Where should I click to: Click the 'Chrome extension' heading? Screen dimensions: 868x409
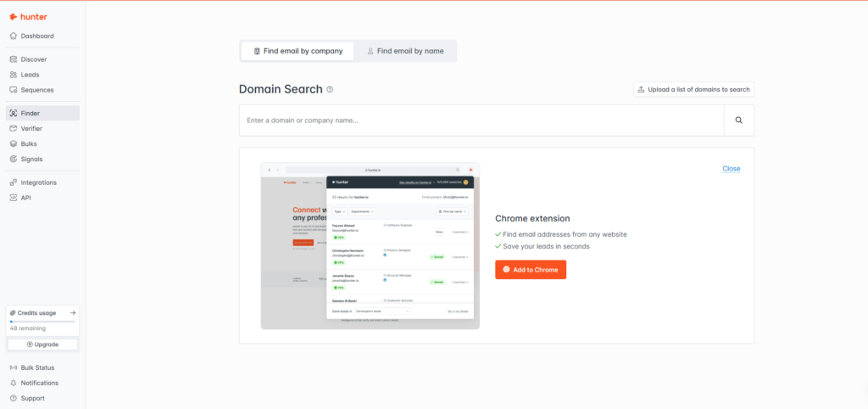(x=532, y=218)
